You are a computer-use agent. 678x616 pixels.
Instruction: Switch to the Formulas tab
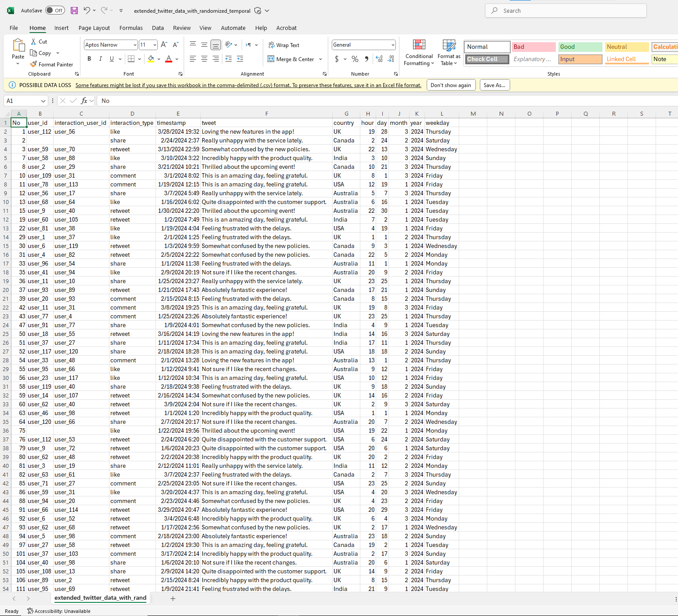[131, 28]
